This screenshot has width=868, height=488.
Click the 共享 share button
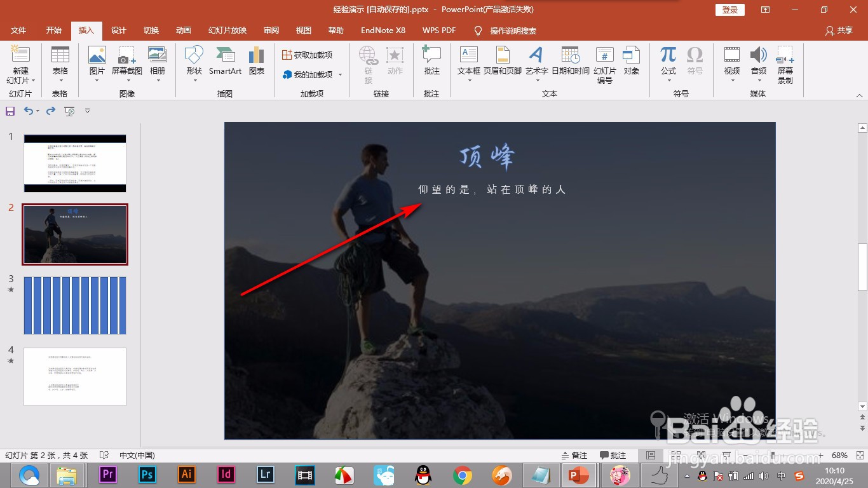(x=839, y=30)
